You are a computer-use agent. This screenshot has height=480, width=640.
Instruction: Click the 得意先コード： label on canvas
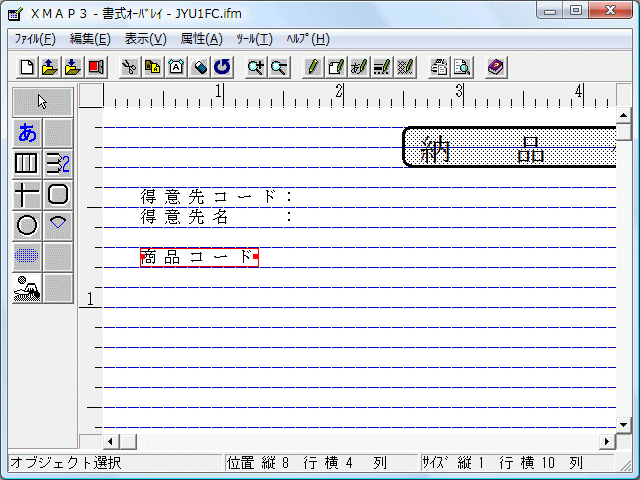click(x=216, y=197)
